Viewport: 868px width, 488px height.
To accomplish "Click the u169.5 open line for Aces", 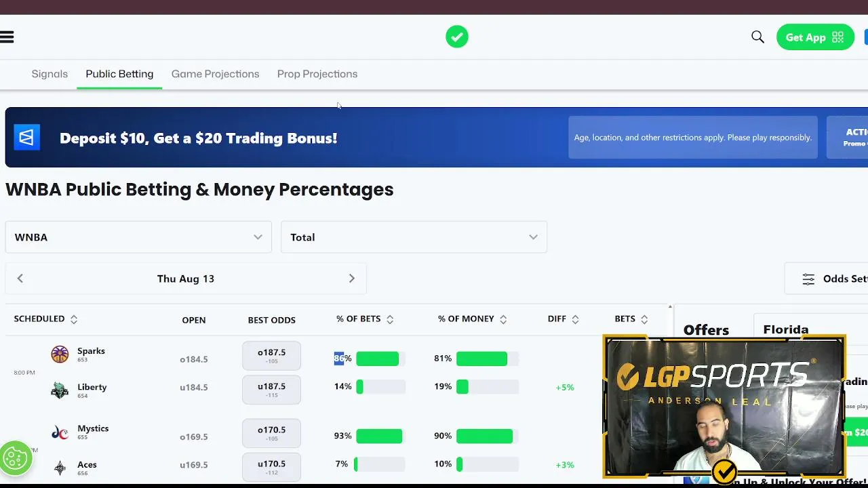I will point(194,465).
